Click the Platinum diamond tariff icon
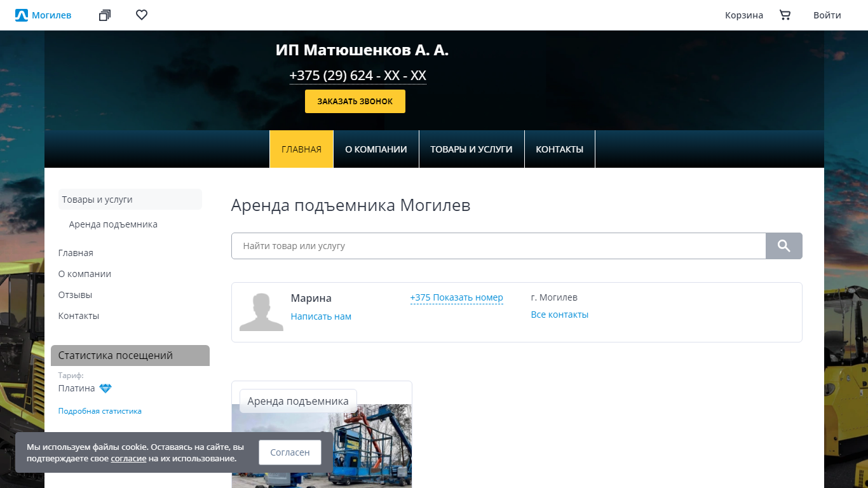 point(105,388)
